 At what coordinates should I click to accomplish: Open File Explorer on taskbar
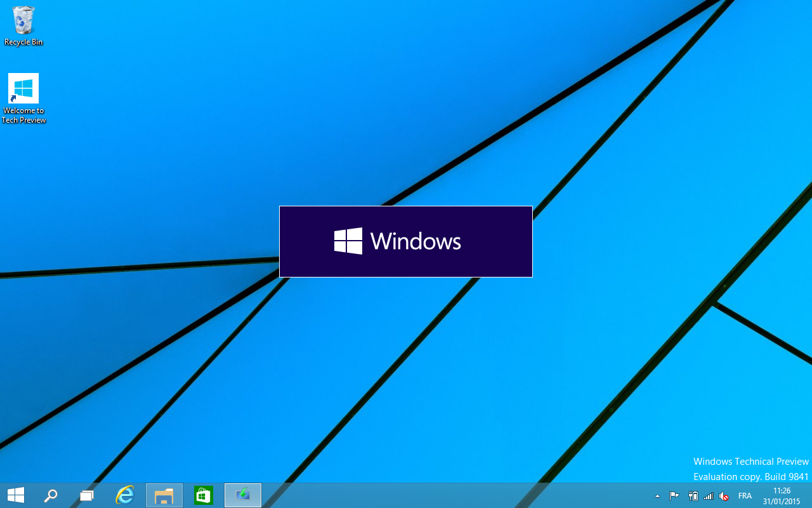coord(164,495)
